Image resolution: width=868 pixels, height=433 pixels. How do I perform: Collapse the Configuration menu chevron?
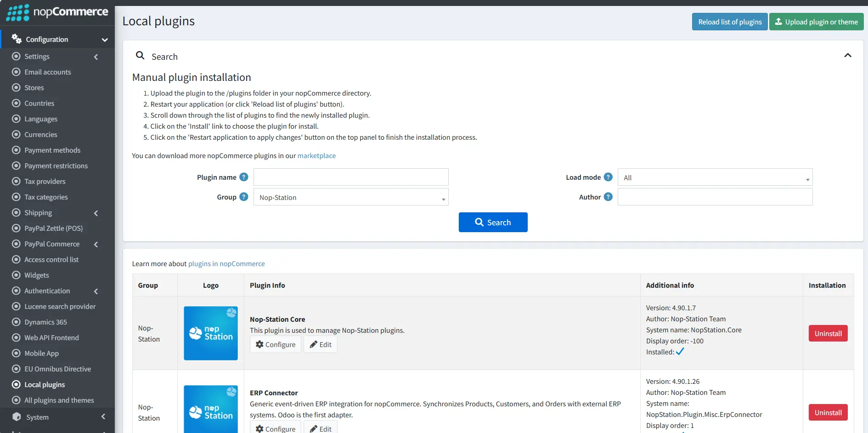(x=105, y=40)
